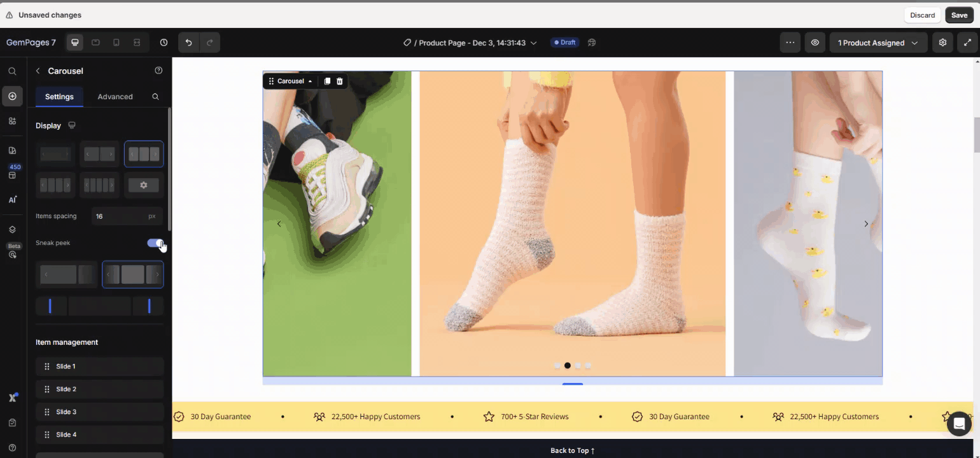Open the add elements panel
This screenshot has height=458, width=980.
(12, 96)
